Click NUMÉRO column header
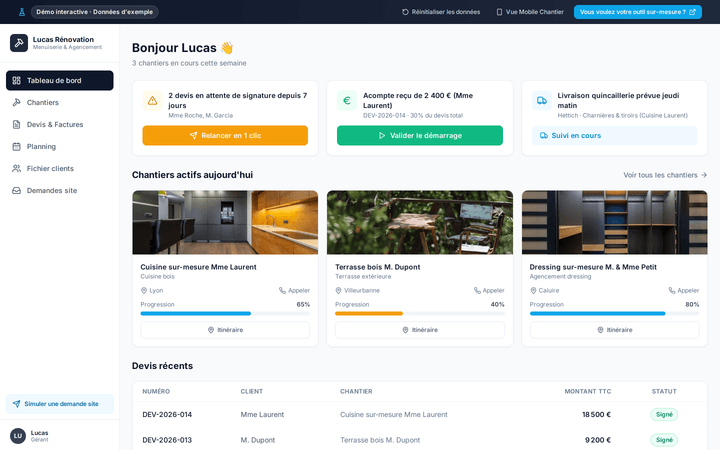 [156, 392]
